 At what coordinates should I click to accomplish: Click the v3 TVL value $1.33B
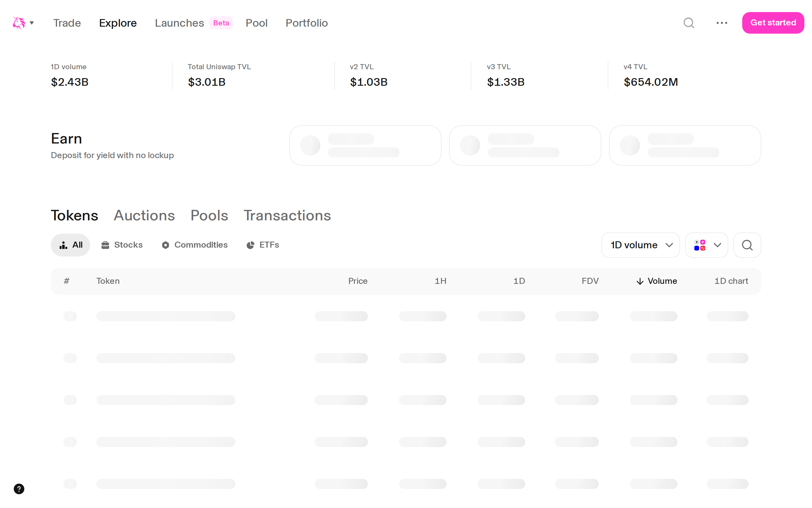(x=506, y=82)
